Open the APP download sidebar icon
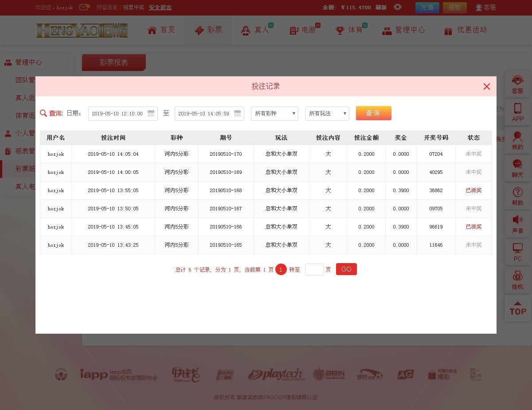The height and width of the screenshot is (410, 532). coord(517,112)
